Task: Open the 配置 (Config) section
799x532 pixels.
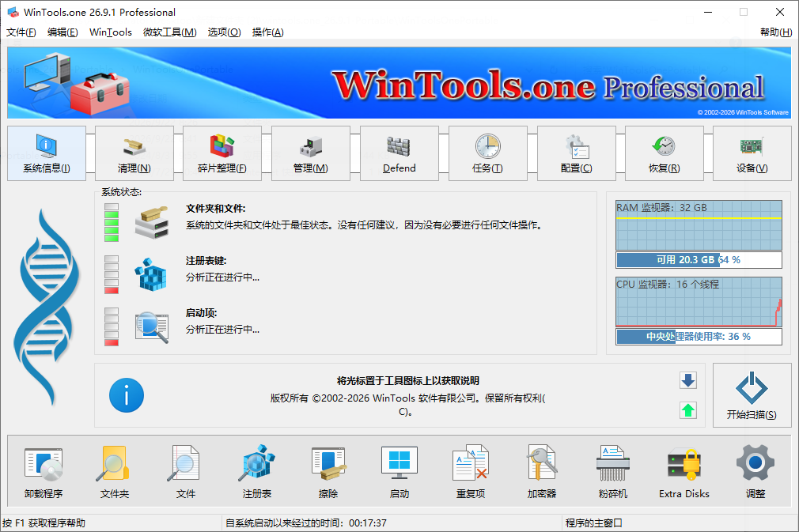Action: tap(577, 153)
